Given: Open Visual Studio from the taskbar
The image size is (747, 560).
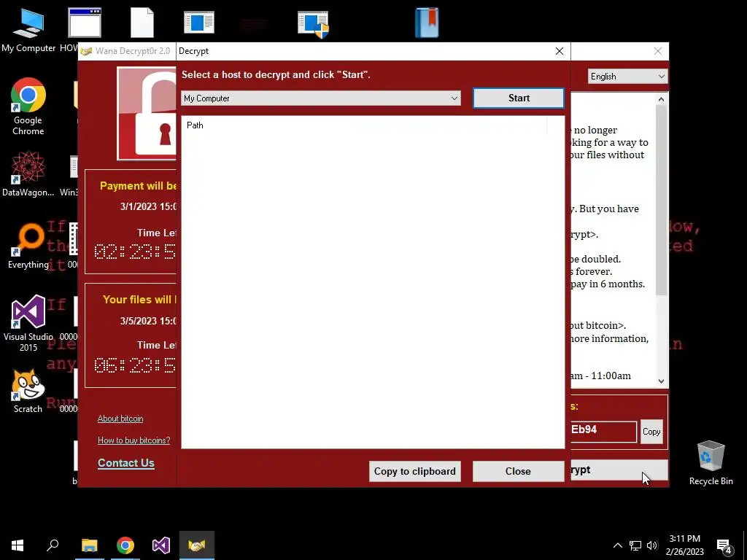Looking at the screenshot, I should pyautogui.click(x=161, y=545).
